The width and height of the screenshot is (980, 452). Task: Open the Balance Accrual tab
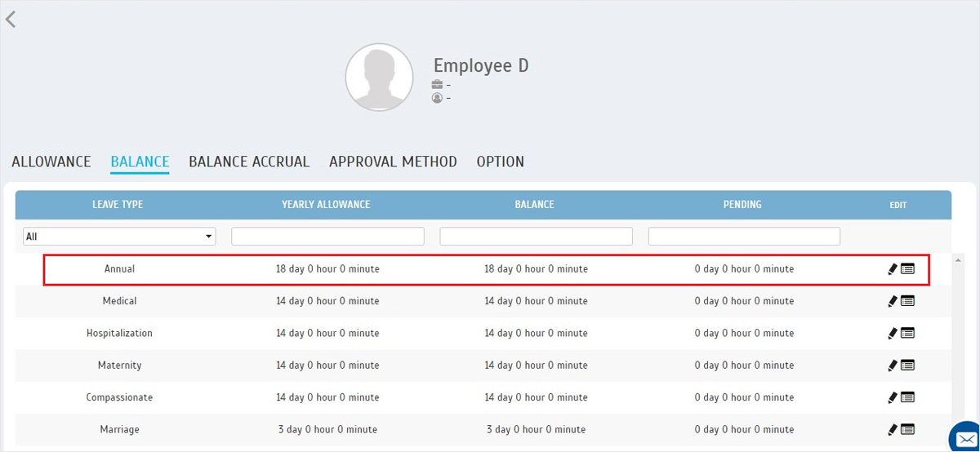[249, 162]
